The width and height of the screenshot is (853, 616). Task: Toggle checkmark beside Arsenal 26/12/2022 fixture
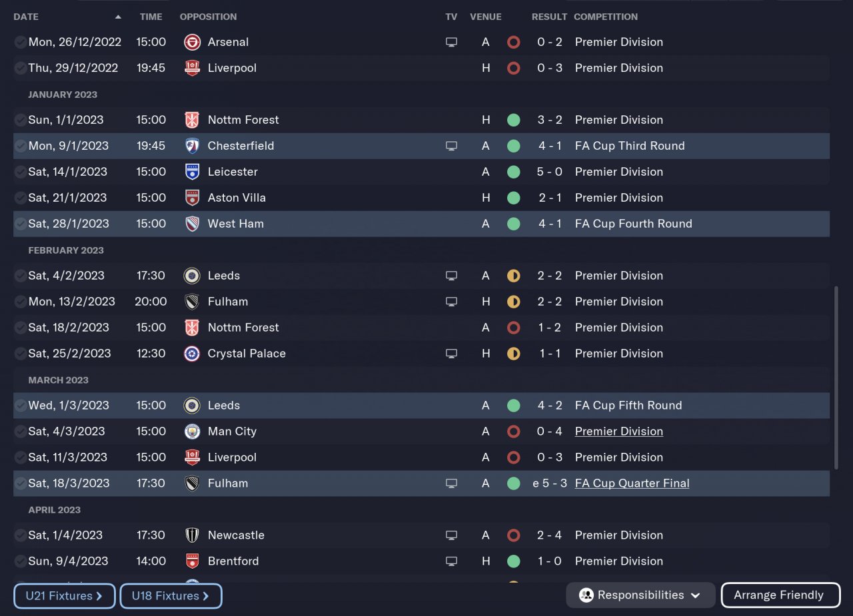coord(21,42)
